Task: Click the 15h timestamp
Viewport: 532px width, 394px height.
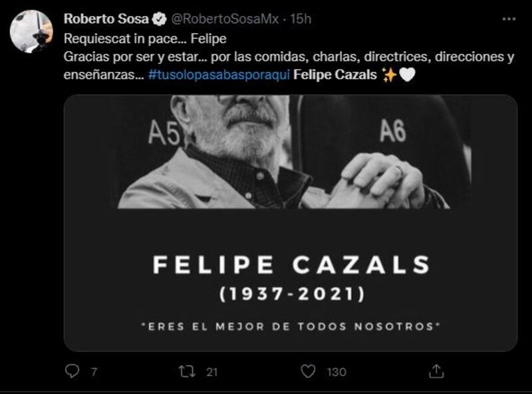Action: tap(301, 19)
